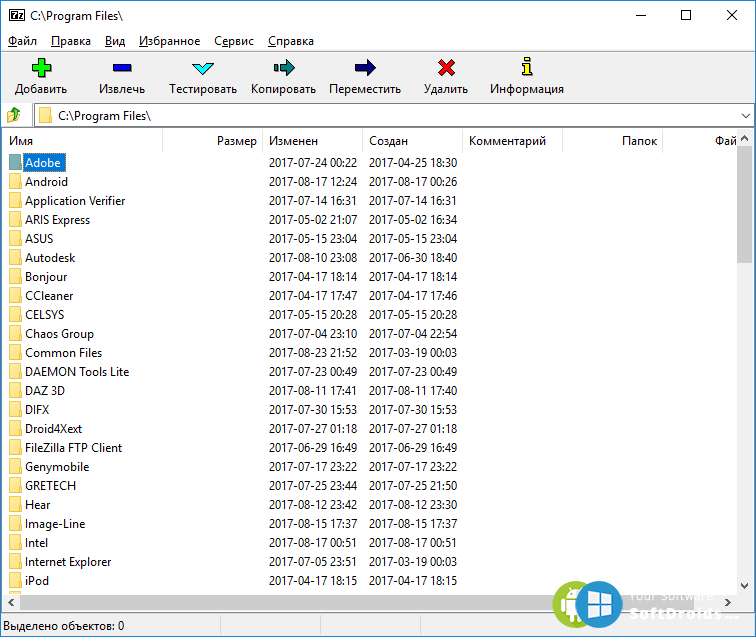Screen dimensions: 756x637
Task: Click the C:\Program Files\ address field
Action: (x=393, y=116)
